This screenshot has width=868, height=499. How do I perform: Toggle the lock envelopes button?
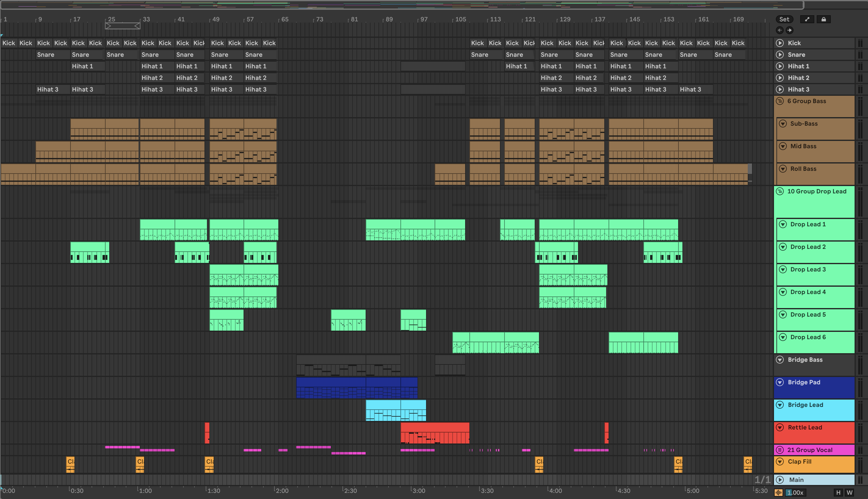coord(823,19)
